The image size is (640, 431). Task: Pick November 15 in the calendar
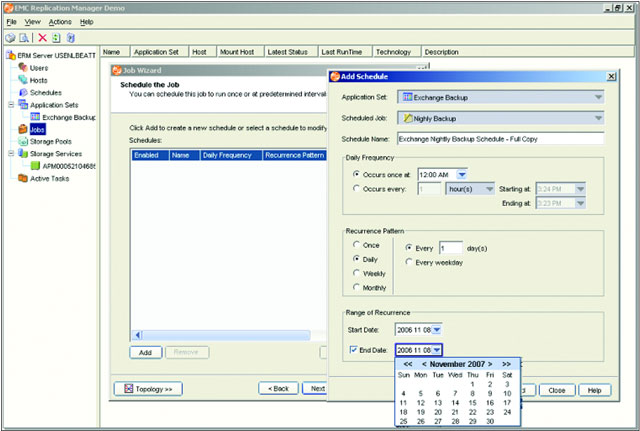(472, 403)
